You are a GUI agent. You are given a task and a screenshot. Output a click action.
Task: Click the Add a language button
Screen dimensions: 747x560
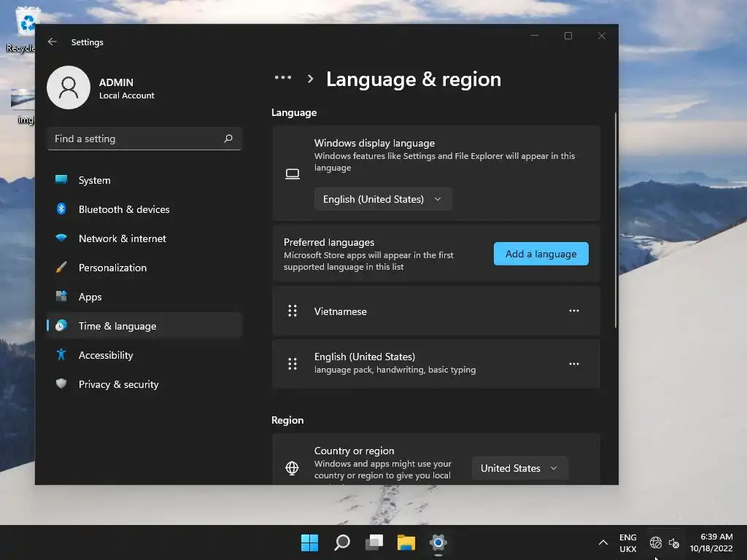[541, 254]
